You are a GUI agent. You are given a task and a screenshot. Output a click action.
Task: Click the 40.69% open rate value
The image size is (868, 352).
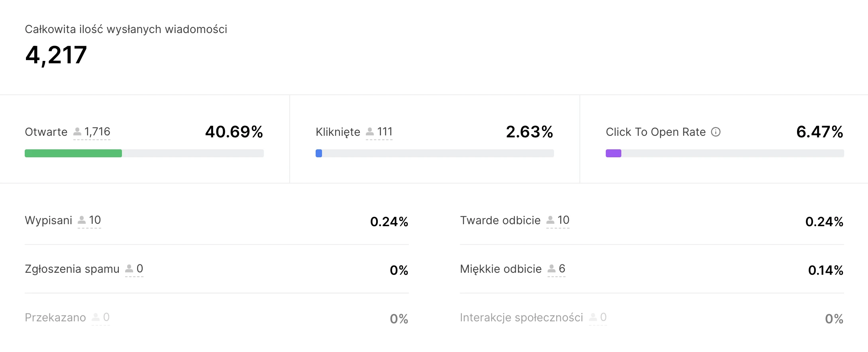pos(234,132)
